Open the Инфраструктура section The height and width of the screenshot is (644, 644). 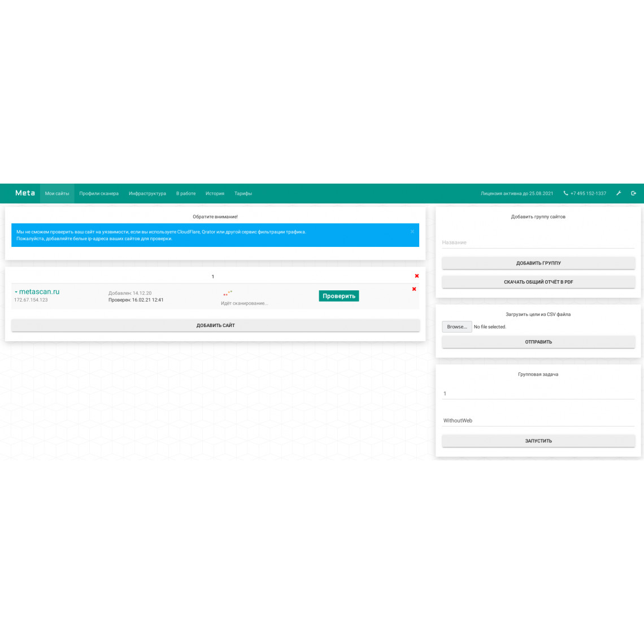tap(147, 193)
